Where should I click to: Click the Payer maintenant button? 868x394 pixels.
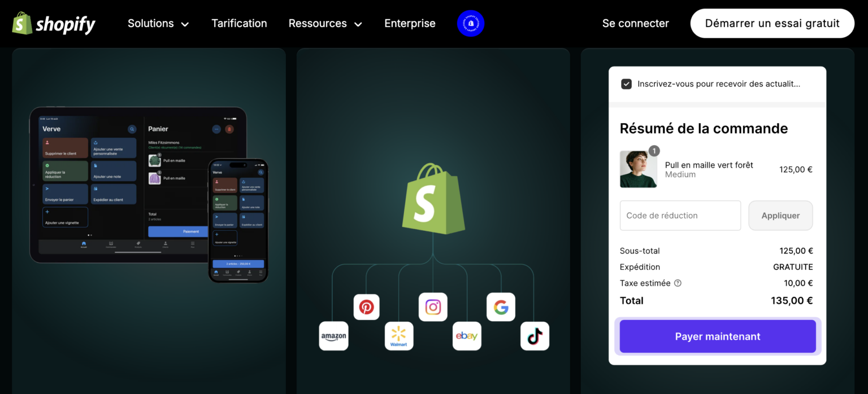(717, 336)
